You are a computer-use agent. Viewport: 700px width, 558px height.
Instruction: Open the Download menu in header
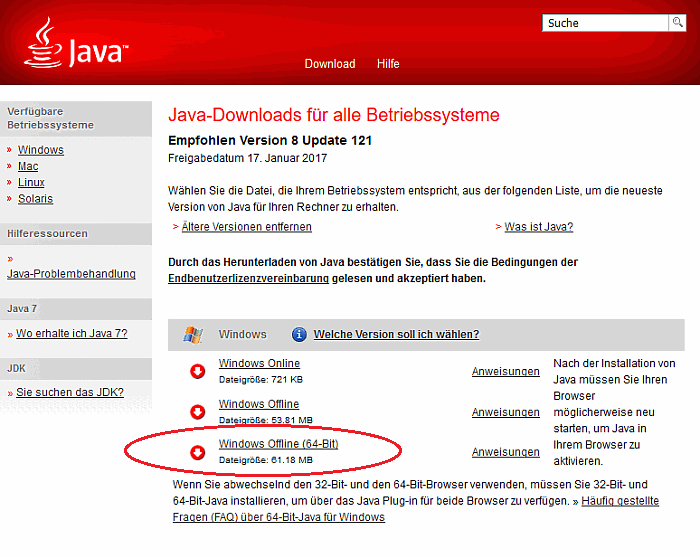(x=330, y=64)
